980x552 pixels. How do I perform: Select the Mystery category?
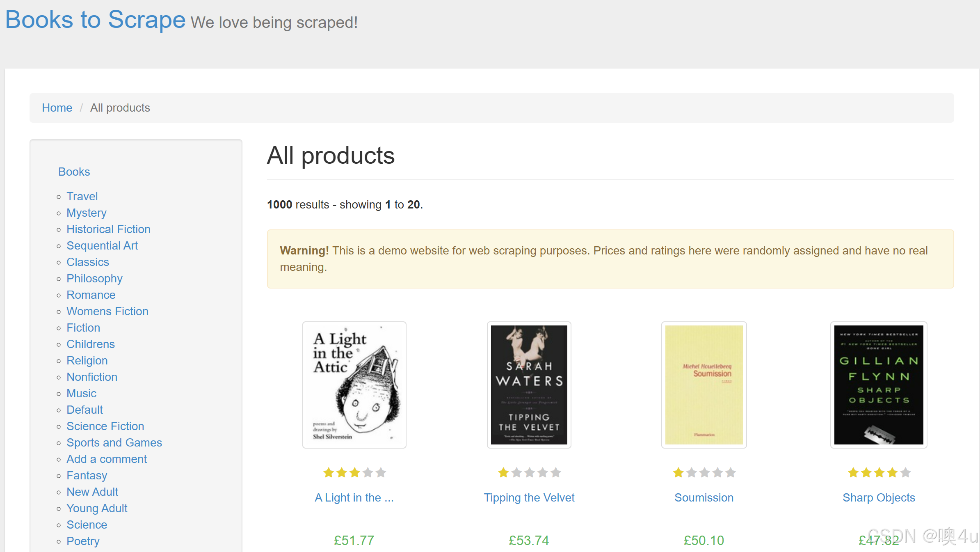[87, 213]
